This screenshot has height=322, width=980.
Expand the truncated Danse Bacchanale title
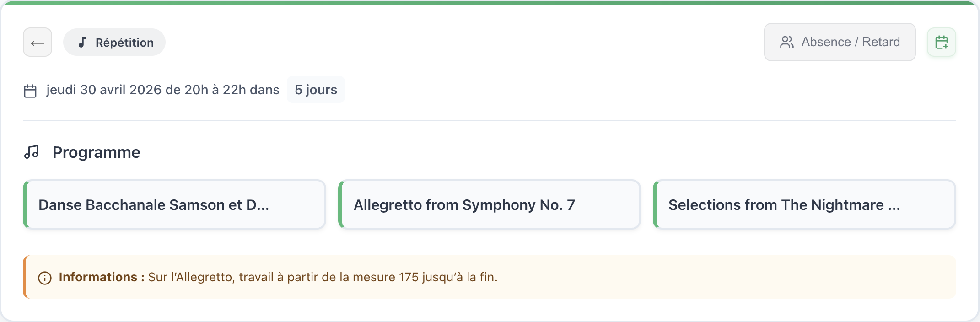(153, 204)
